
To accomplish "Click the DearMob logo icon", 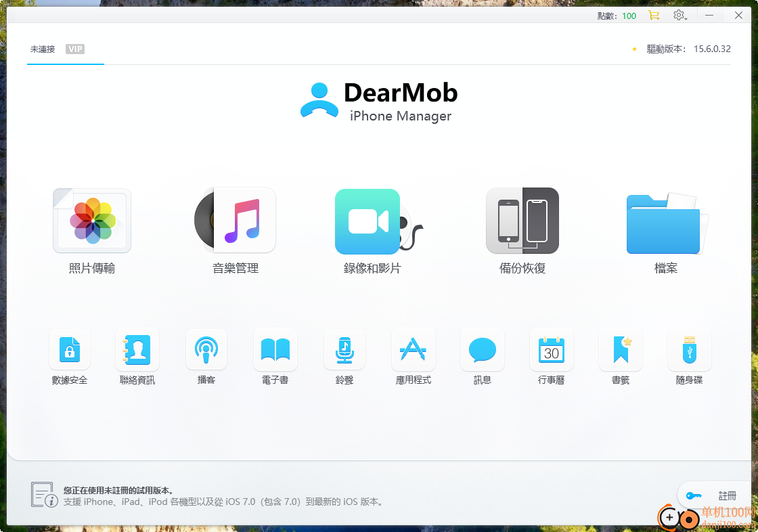I will [319, 100].
